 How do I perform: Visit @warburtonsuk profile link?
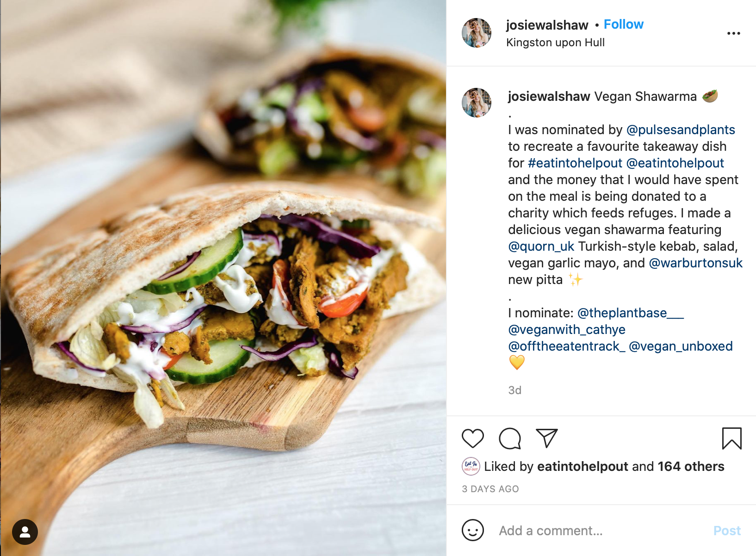coord(695,263)
